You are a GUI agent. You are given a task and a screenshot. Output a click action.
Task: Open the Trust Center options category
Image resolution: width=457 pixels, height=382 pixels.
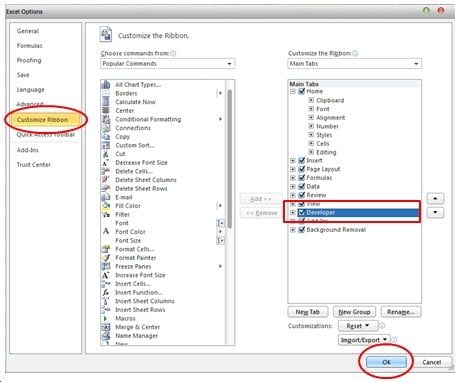tap(34, 165)
